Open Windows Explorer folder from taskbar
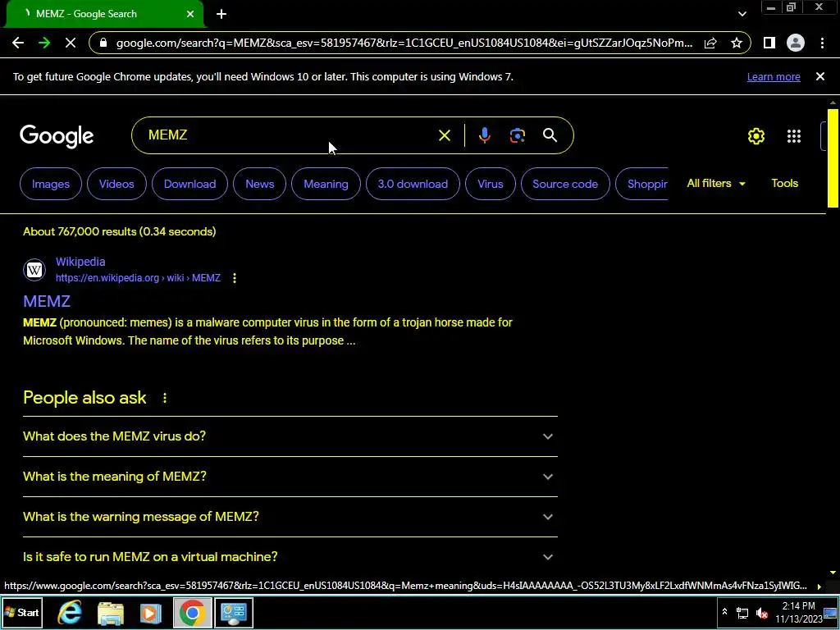The width and height of the screenshot is (840, 630). tap(111, 612)
